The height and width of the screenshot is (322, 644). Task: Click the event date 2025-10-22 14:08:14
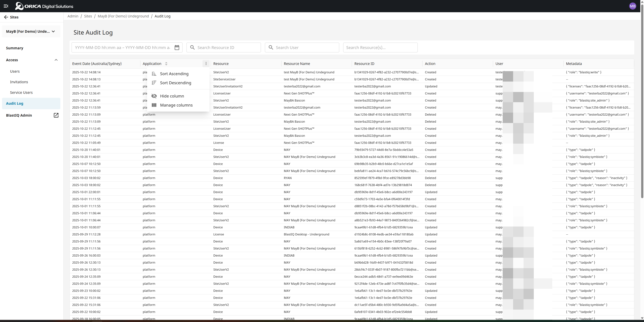86,72
